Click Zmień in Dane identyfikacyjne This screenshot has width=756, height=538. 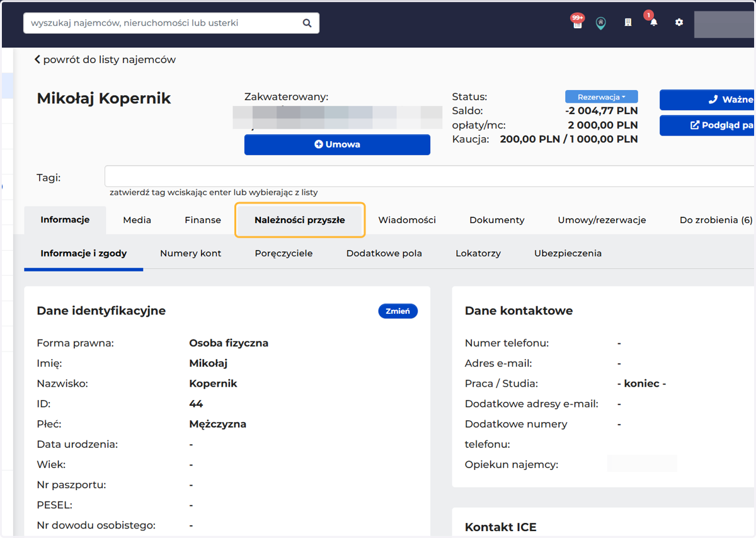pyautogui.click(x=398, y=311)
